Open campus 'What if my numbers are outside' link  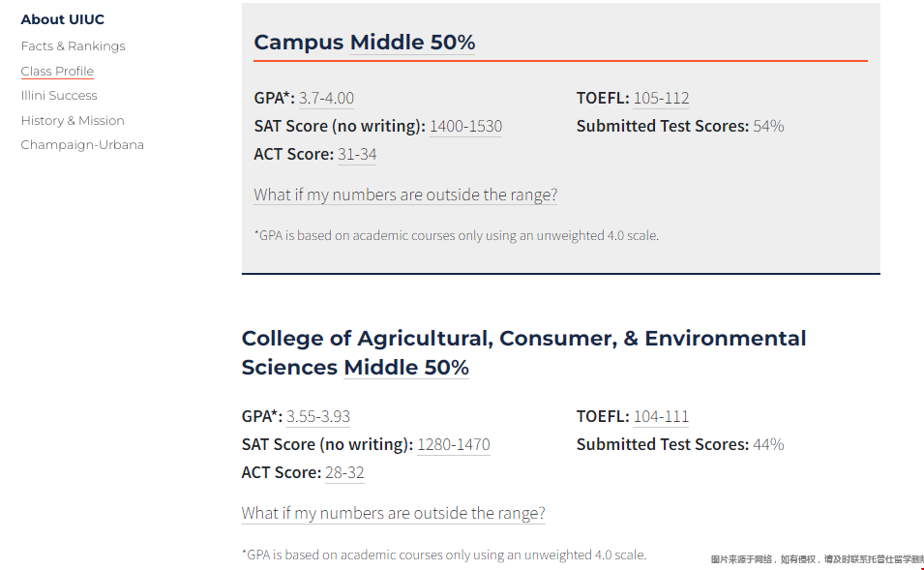pos(405,195)
